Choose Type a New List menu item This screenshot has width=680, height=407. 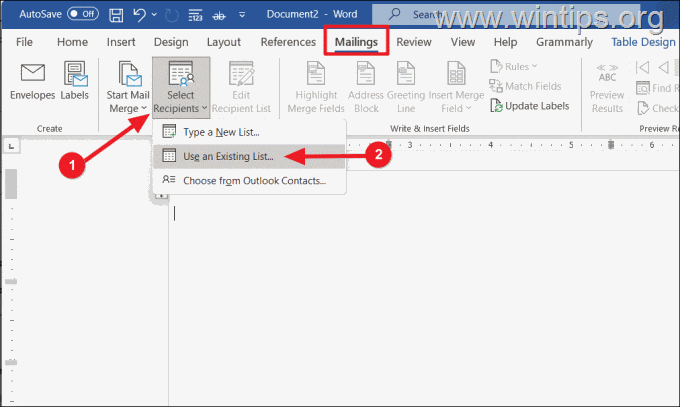coord(249,132)
